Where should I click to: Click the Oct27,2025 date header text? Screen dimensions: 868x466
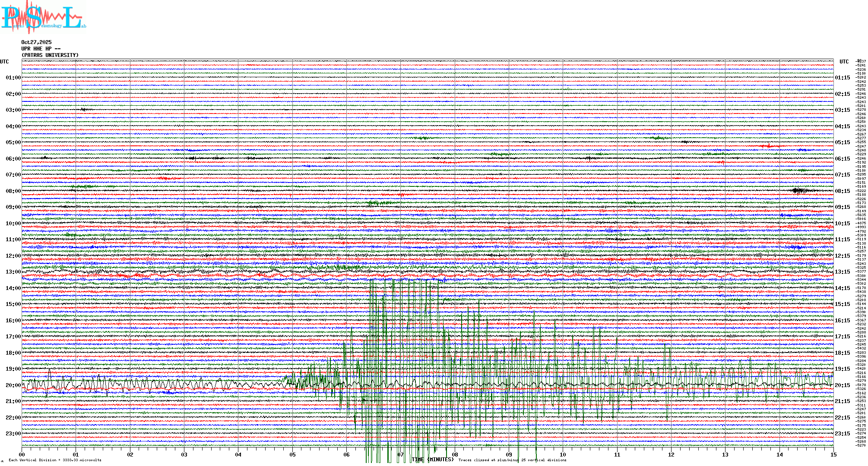coord(36,42)
